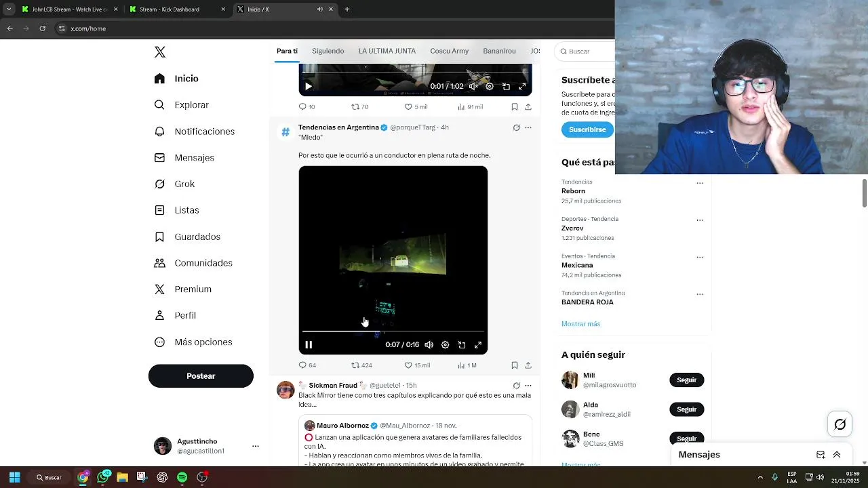Screen dimensions: 868x488
Task: Mute the 0:16 video volume
Action: tap(429, 345)
